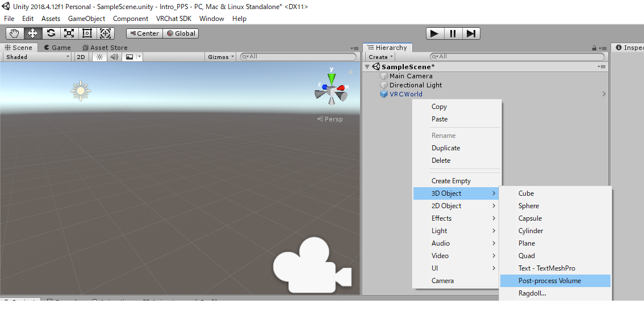
Task: Open the Ragdoll wizard entry
Action: click(x=555, y=293)
